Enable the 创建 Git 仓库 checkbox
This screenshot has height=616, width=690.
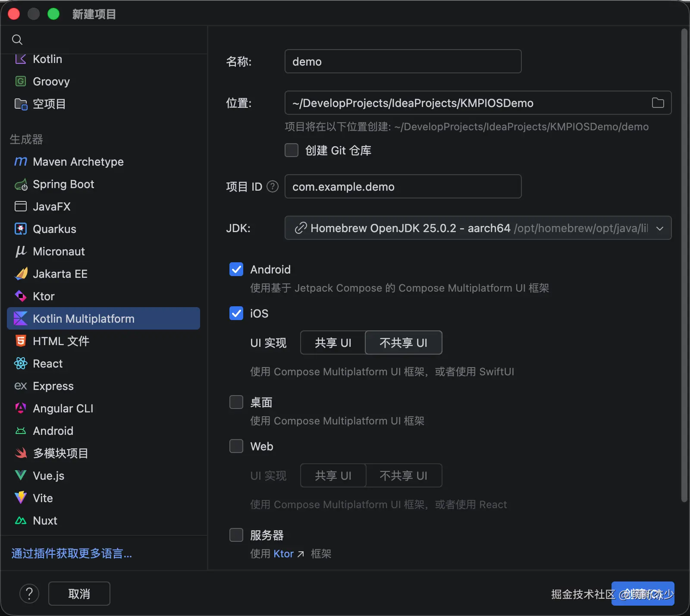coord(292,150)
